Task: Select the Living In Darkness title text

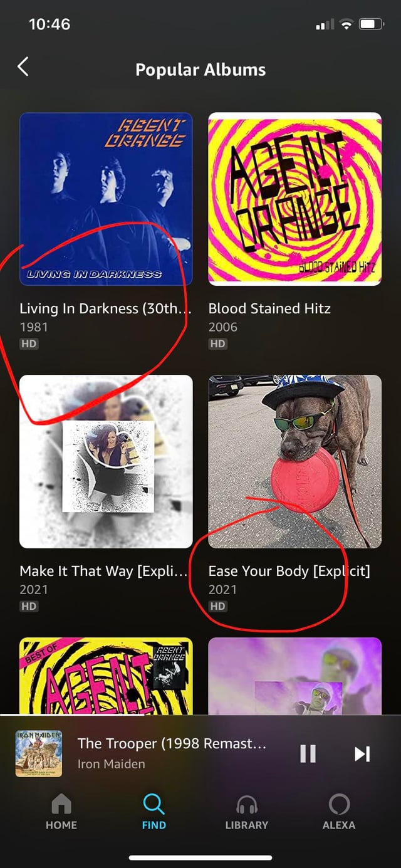Action: point(105,308)
